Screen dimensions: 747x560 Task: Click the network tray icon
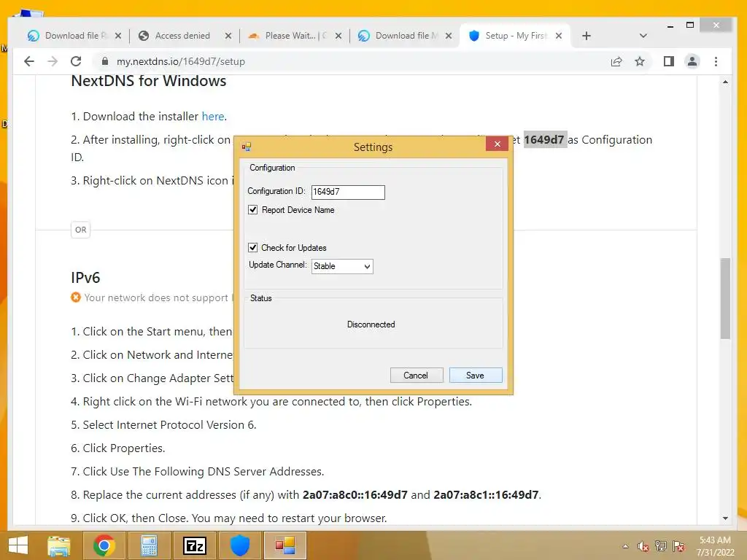(661, 546)
